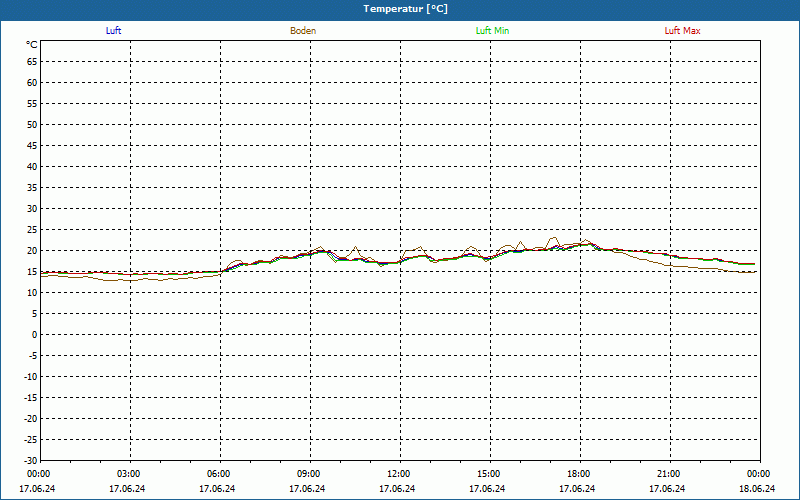Click the 50 value on the temperature axis
The width and height of the screenshot is (800, 500).
pos(32,124)
